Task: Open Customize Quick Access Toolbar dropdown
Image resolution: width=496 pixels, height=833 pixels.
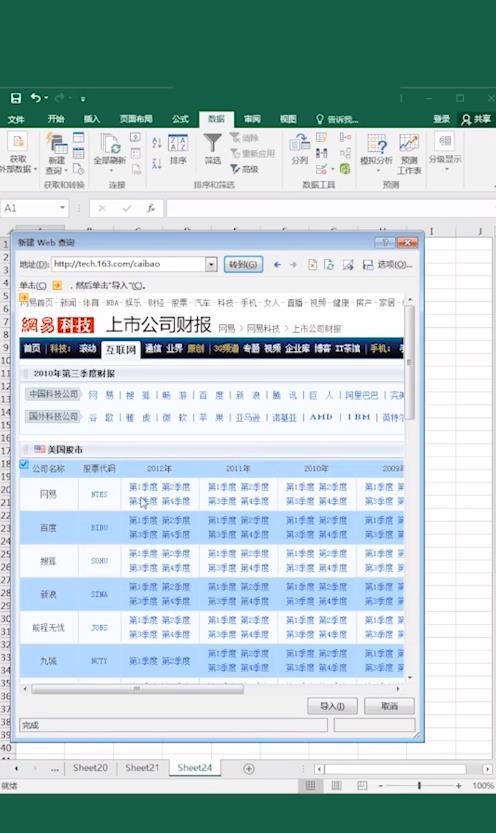Action: click(x=83, y=99)
